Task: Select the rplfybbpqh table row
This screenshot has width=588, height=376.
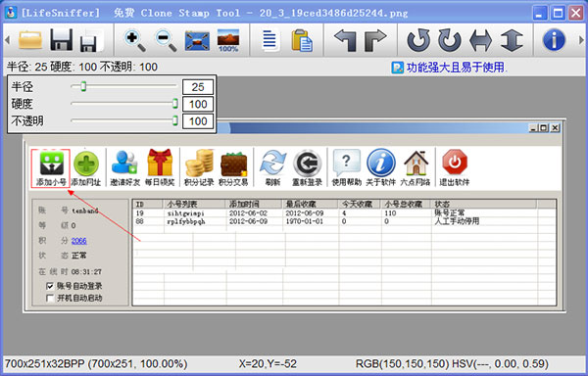Action: click(x=344, y=221)
